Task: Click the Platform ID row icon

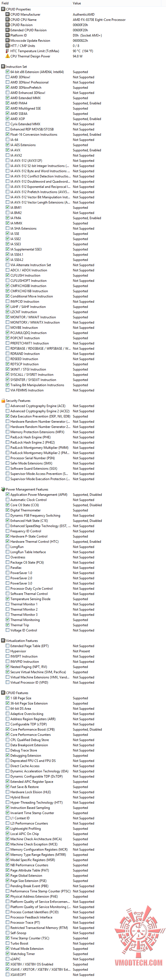Action: click(x=8, y=35)
